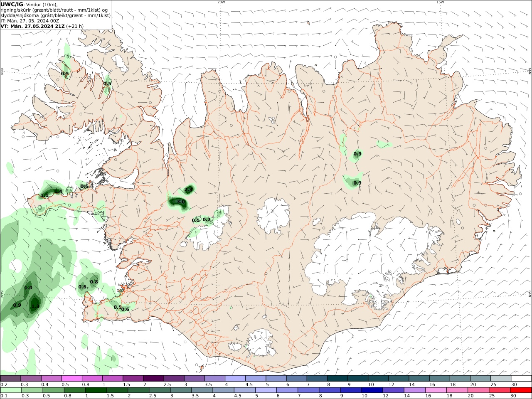Pick the light pink 16 swatch on rain scale
532x399 pixels.
tap(436, 390)
